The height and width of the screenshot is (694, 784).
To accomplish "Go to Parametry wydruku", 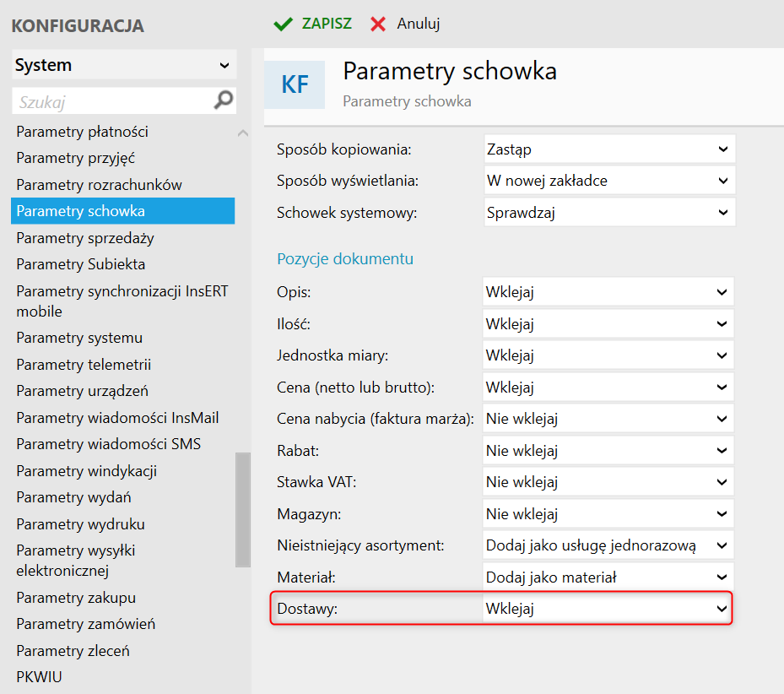I will [81, 524].
